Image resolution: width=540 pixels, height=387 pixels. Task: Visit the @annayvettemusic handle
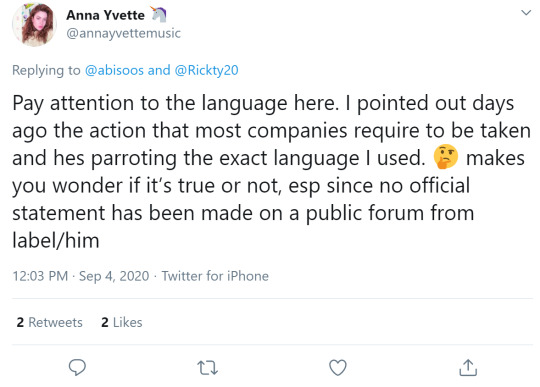pos(123,33)
